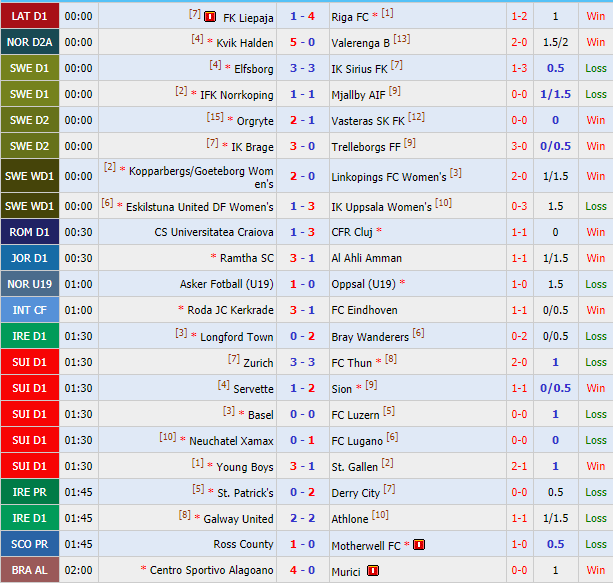Open the SCO PR league label

pos(30,544)
